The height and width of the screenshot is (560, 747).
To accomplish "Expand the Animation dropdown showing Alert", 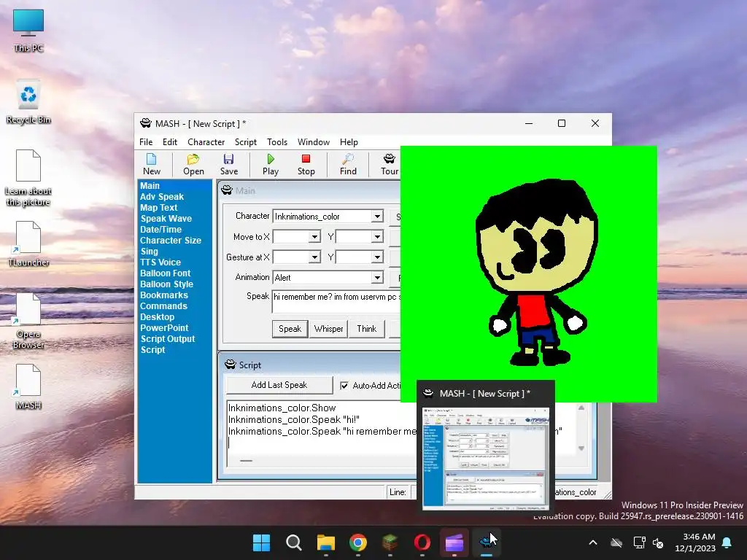I will (377, 277).
